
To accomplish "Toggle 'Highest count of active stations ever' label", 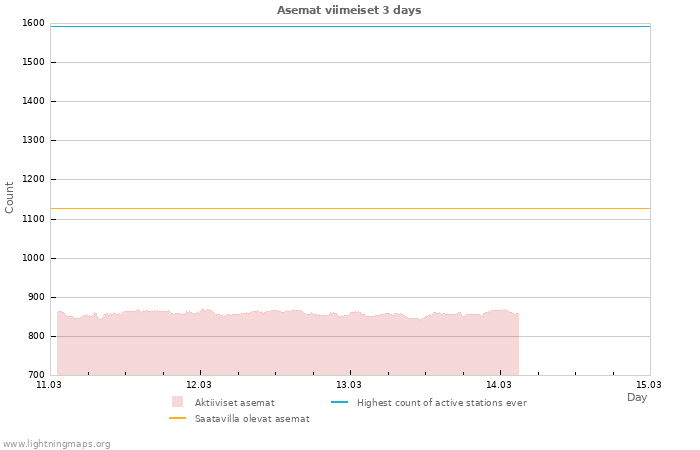I will 441,403.
